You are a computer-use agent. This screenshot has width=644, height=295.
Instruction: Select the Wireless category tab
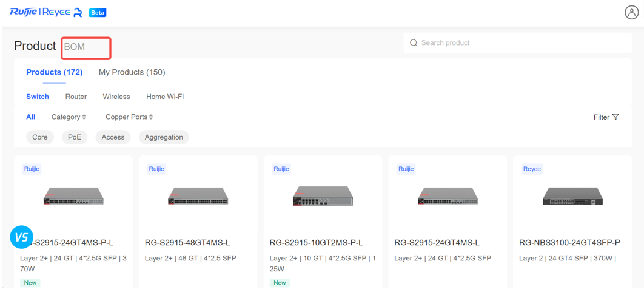(x=116, y=97)
